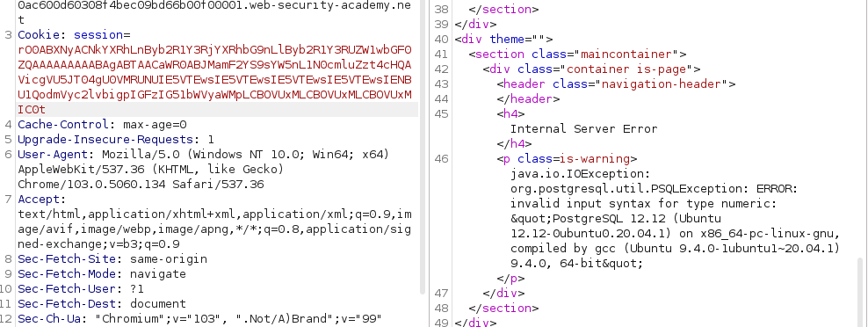Click the "document" value
The width and height of the screenshot is (868, 327).
coord(158,304)
